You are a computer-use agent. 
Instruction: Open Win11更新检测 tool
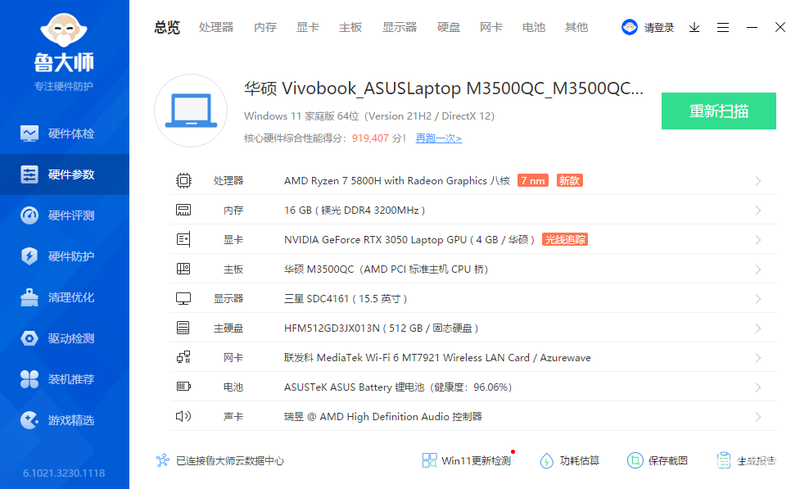tap(466, 460)
